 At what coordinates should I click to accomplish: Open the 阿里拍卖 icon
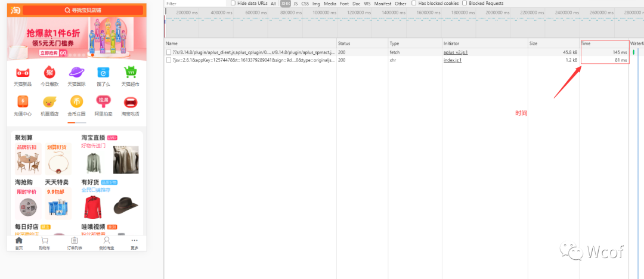click(x=104, y=101)
